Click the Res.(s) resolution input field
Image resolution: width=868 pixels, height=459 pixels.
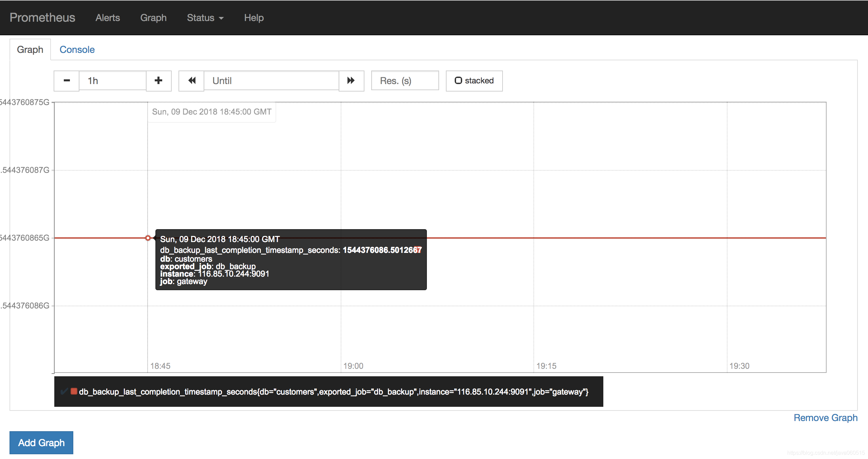click(404, 80)
